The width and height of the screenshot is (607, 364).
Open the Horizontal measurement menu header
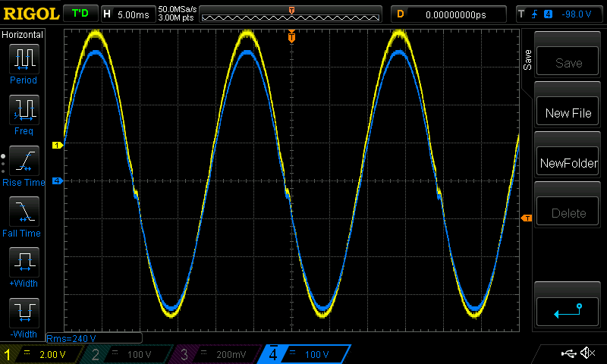click(x=23, y=35)
